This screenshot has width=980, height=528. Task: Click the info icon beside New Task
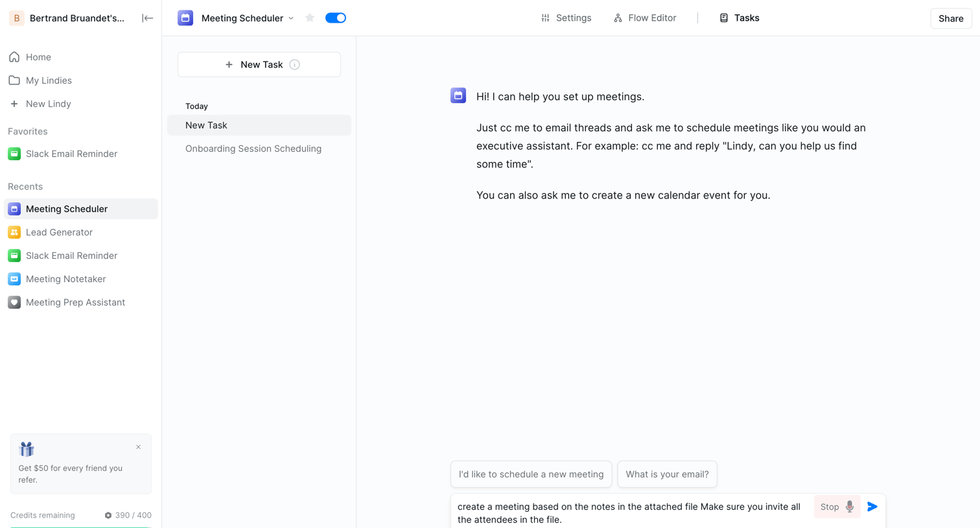coord(295,65)
